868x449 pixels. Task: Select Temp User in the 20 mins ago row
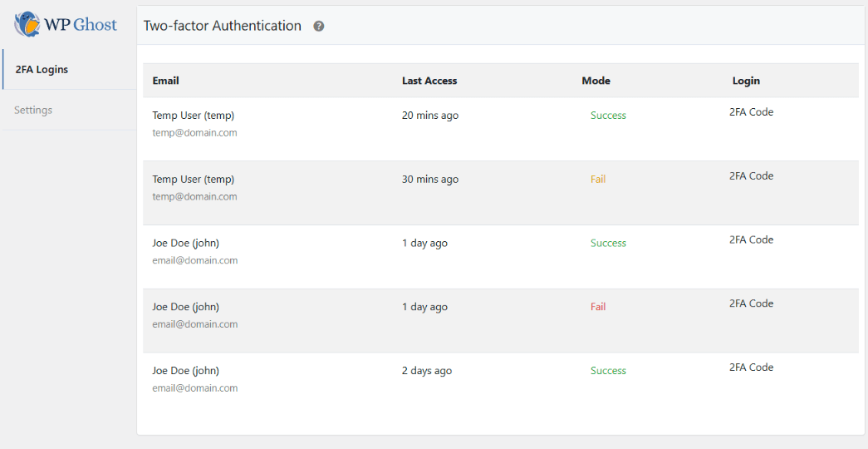(x=194, y=116)
